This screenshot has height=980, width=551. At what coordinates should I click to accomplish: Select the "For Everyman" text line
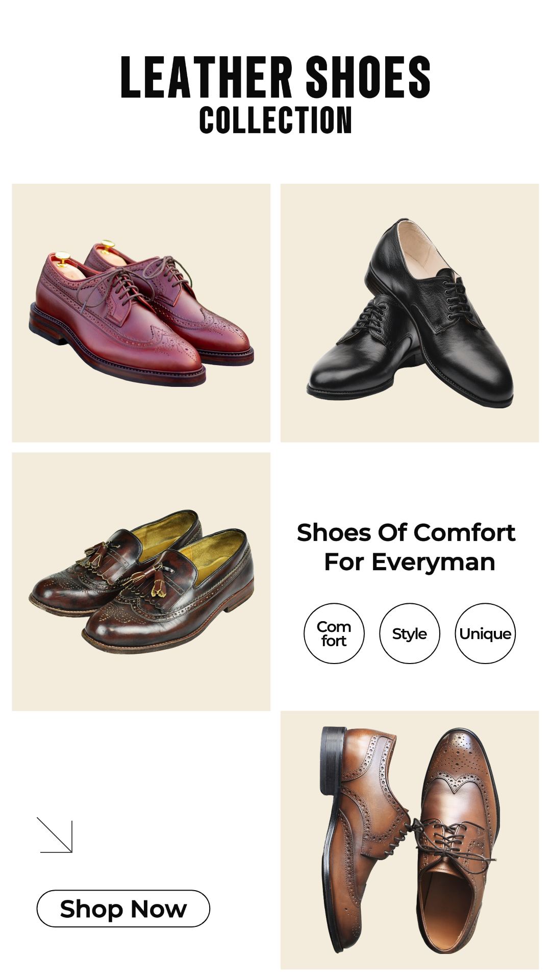click(x=410, y=562)
